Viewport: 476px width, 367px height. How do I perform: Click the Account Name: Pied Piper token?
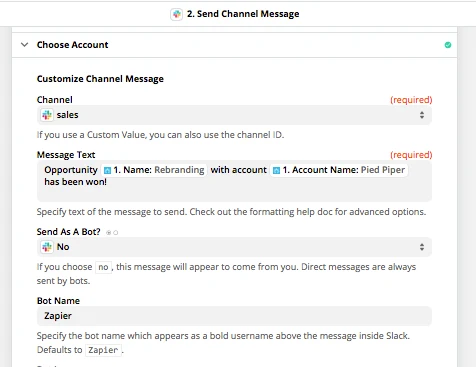point(339,170)
